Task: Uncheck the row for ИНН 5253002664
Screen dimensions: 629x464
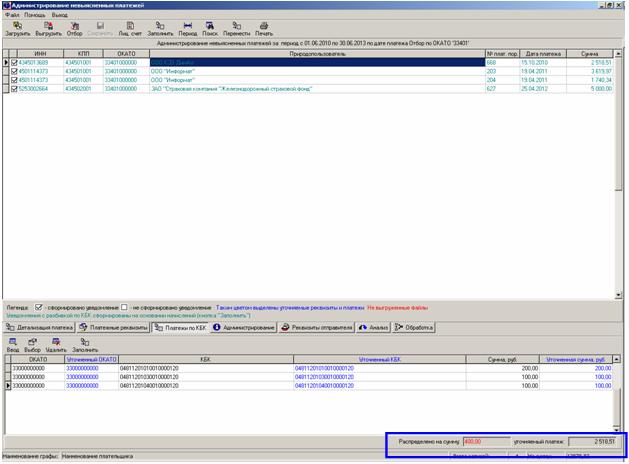Action: click(13, 88)
